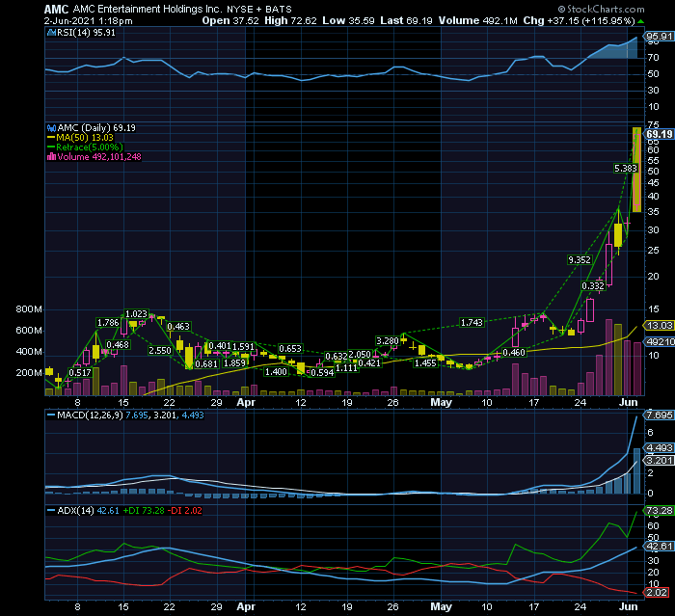Click the ADX(14) legend line marker
The height and width of the screenshot is (616, 675).
click(51, 511)
